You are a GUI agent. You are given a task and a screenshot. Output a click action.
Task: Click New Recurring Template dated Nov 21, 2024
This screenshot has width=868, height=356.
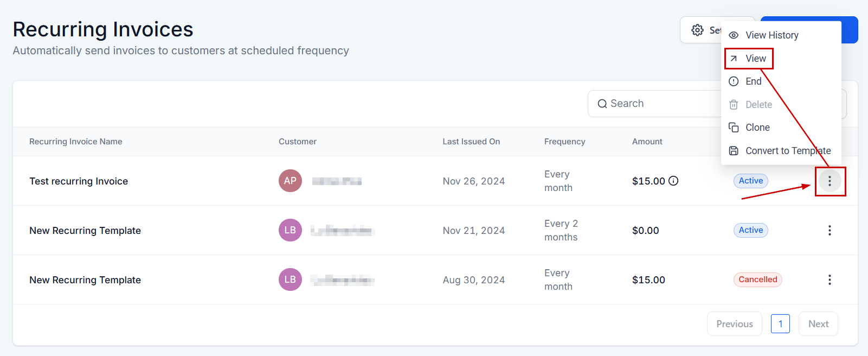[x=85, y=231]
